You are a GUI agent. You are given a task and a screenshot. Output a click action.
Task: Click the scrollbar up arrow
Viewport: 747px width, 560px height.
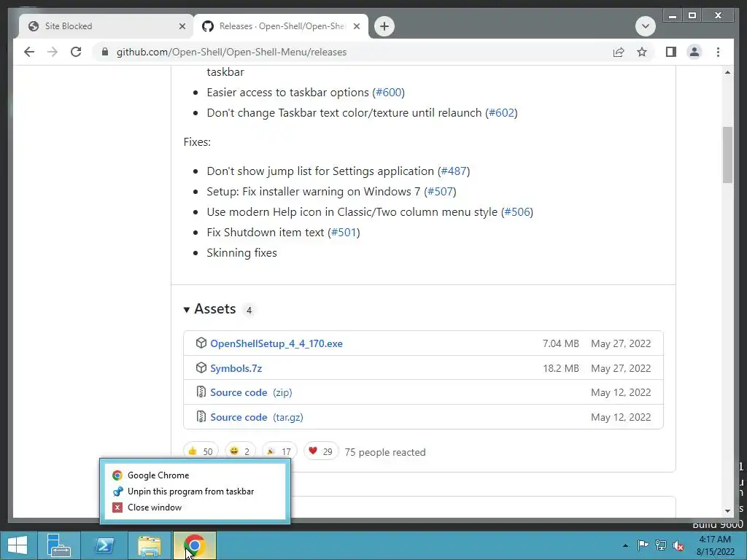pos(727,72)
